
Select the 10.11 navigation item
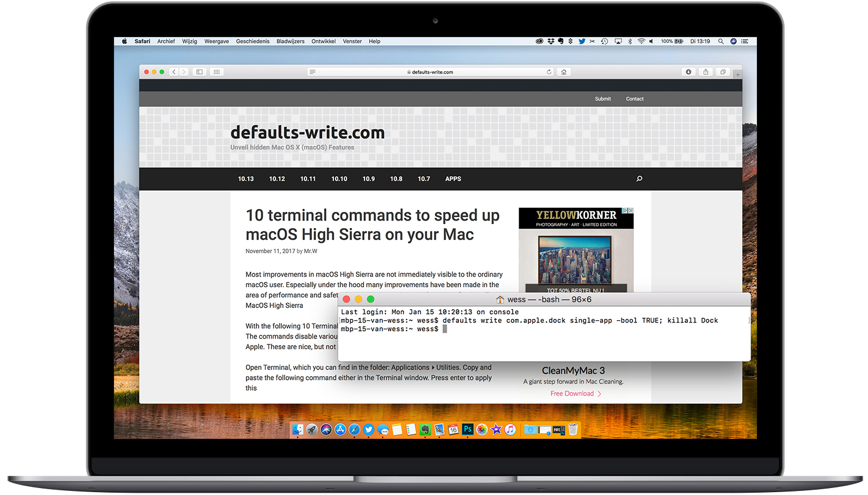[308, 179]
